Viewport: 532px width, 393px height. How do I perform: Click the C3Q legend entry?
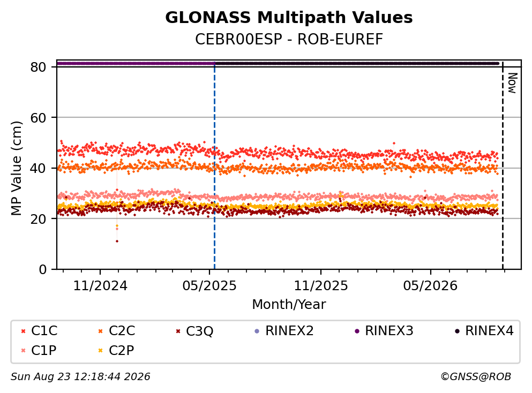click(x=194, y=331)
